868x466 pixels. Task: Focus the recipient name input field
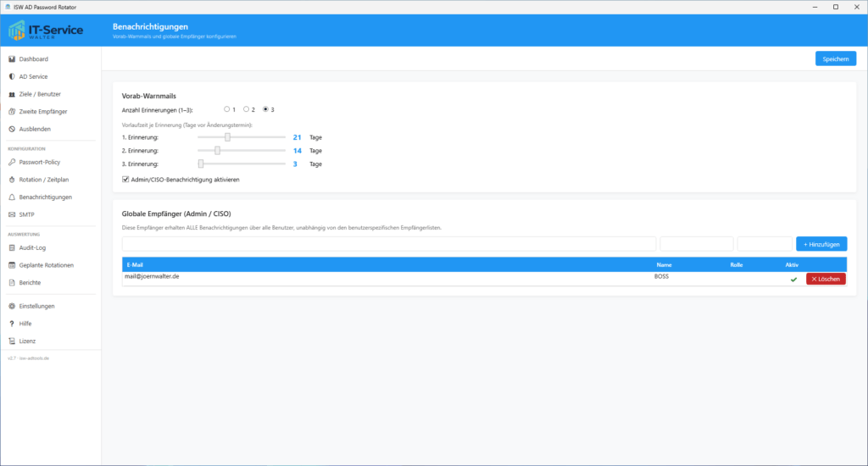[x=697, y=244]
